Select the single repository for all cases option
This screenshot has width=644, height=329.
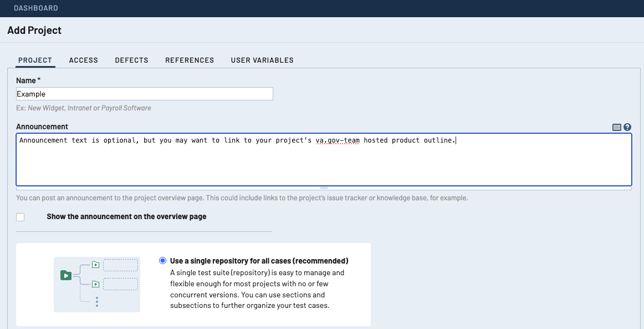162,260
